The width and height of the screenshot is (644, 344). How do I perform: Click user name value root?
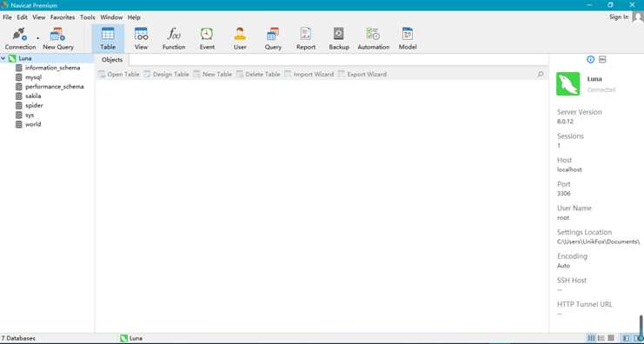point(563,217)
